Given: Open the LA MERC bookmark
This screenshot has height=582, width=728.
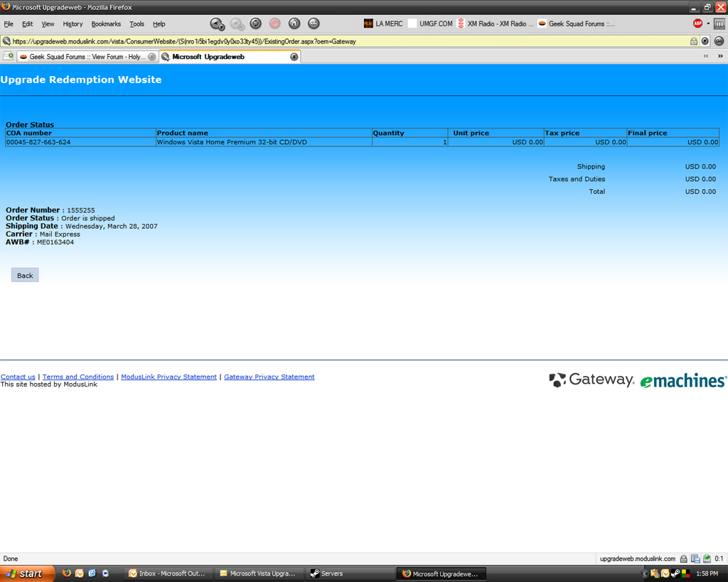Looking at the screenshot, I should point(383,23).
